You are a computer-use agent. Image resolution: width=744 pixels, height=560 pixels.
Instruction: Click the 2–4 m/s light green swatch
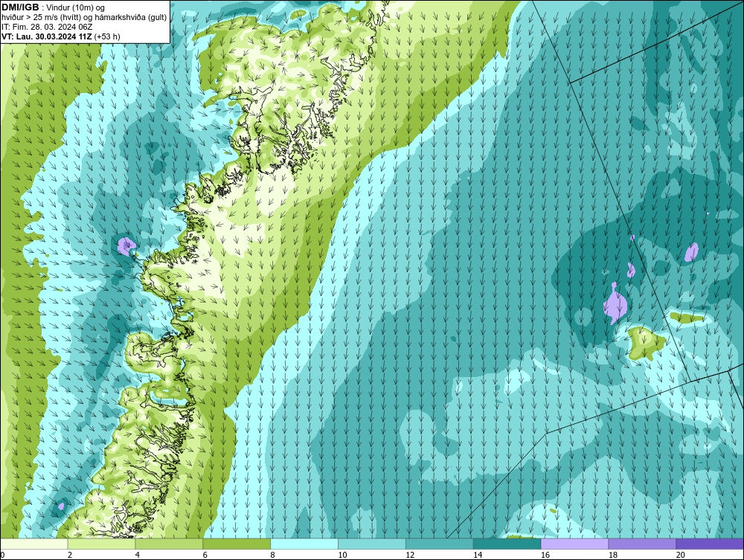[101, 544]
